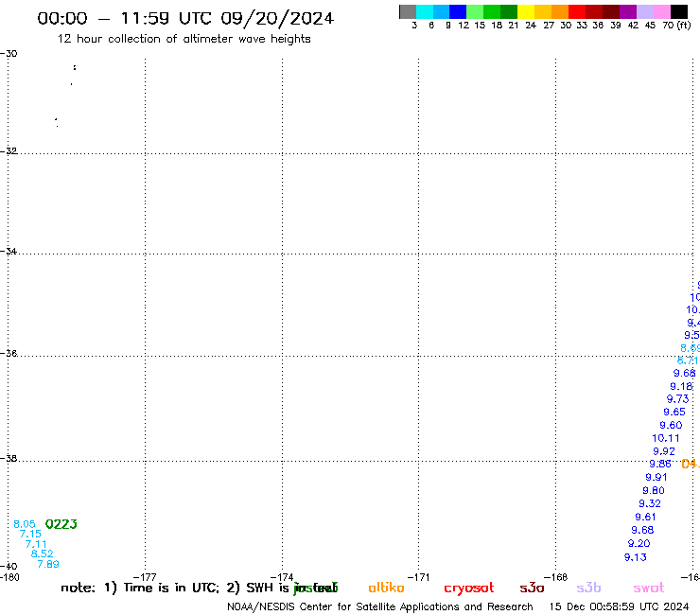Click the orange altika time label
This screenshot has height=615, width=700.
tap(691, 464)
